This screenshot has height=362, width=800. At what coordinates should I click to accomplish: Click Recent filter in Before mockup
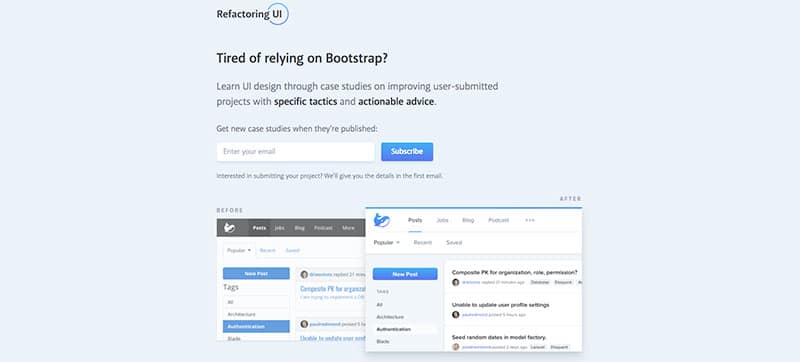tap(267, 250)
